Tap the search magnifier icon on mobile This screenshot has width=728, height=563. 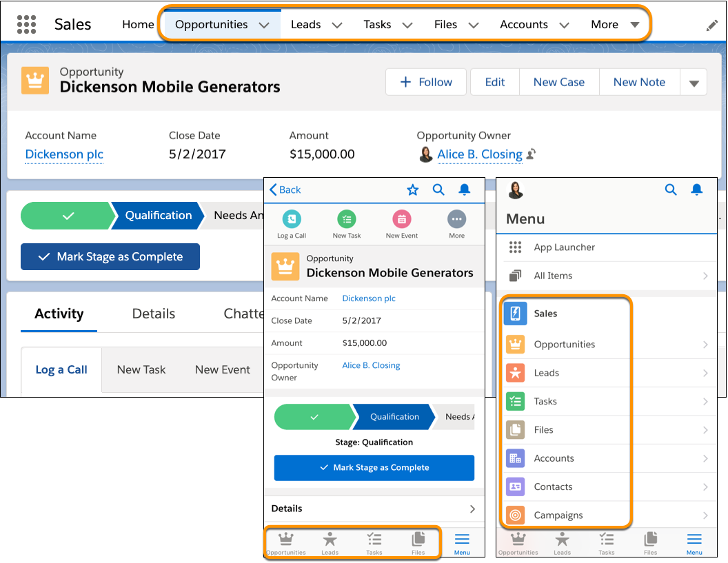(x=438, y=190)
